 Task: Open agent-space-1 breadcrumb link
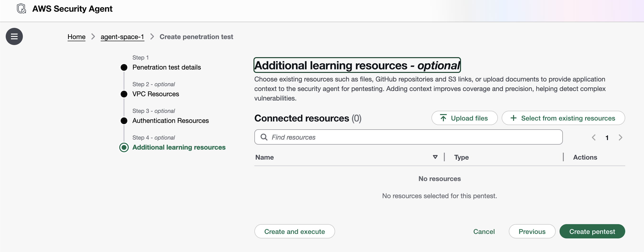coord(122,37)
